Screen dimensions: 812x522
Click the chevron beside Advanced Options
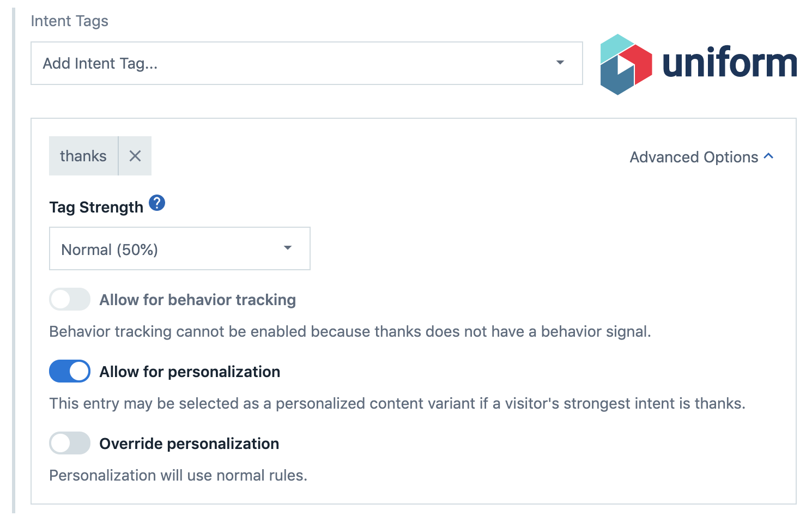click(x=769, y=156)
